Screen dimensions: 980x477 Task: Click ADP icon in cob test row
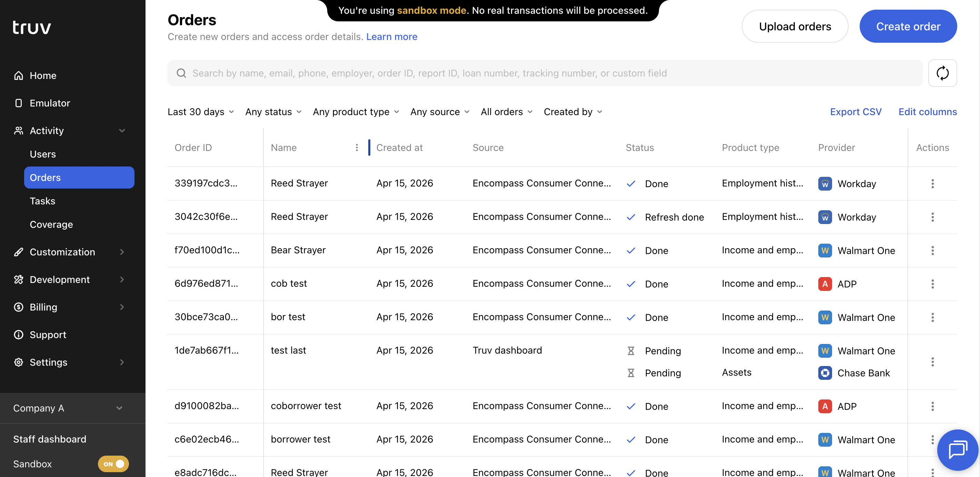[x=825, y=284]
